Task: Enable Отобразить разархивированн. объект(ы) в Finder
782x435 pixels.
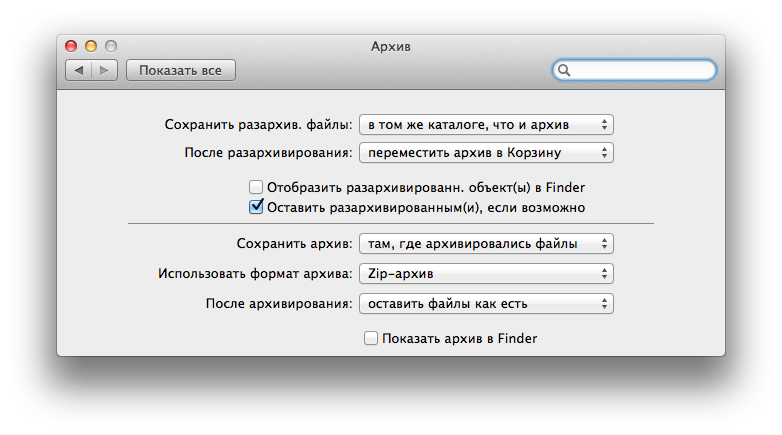Action: (x=256, y=187)
